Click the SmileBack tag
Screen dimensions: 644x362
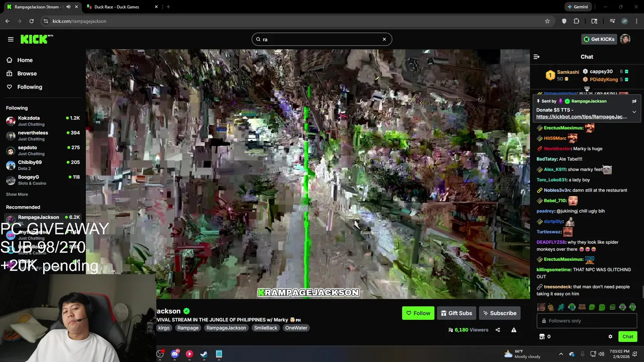(x=266, y=328)
